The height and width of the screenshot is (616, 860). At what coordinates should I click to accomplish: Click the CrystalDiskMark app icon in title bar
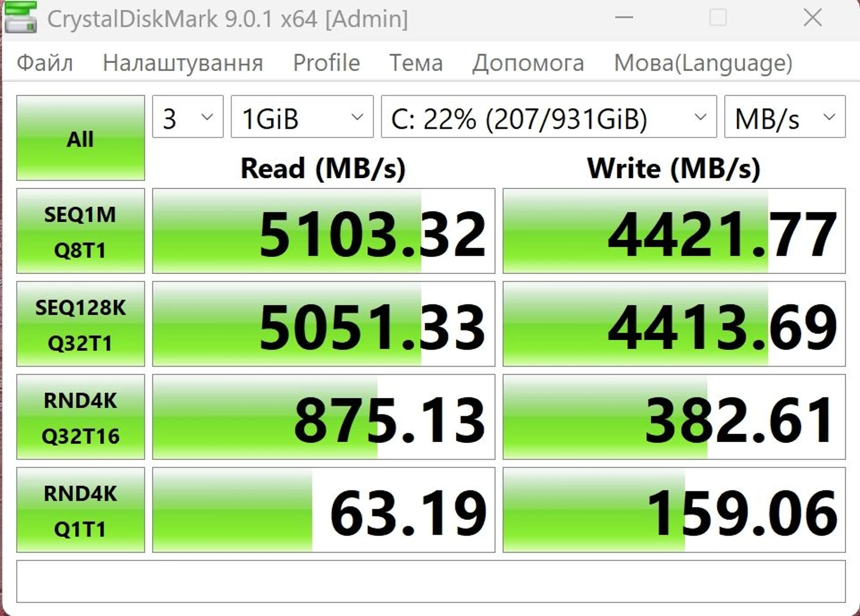point(21,17)
